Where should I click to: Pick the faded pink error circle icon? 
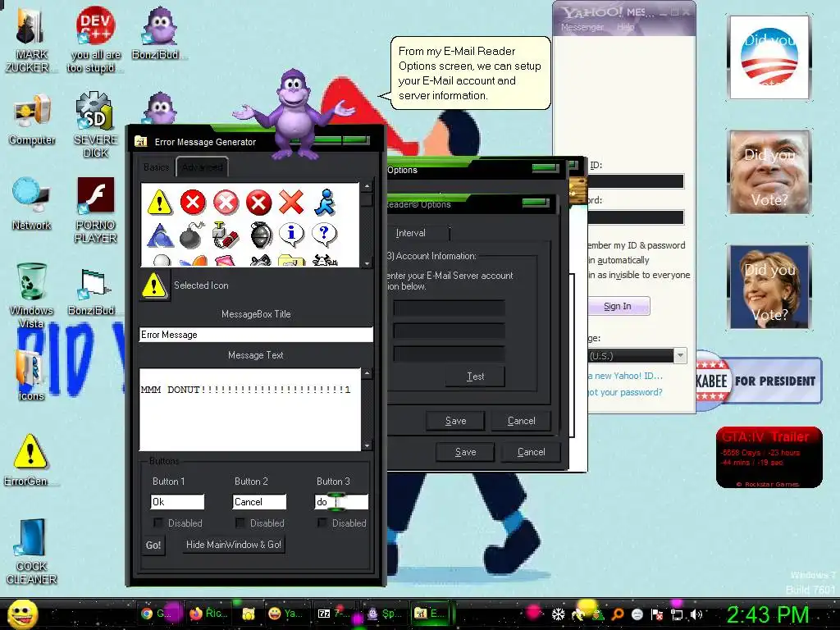[x=226, y=203]
